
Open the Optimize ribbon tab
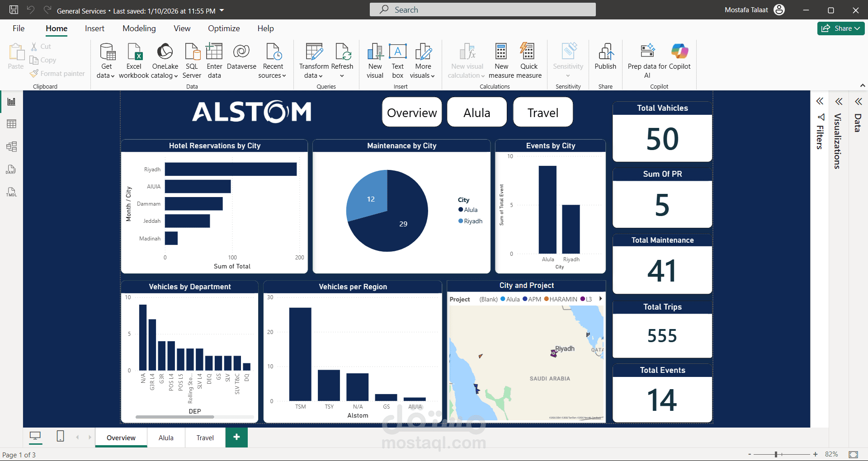click(x=224, y=28)
